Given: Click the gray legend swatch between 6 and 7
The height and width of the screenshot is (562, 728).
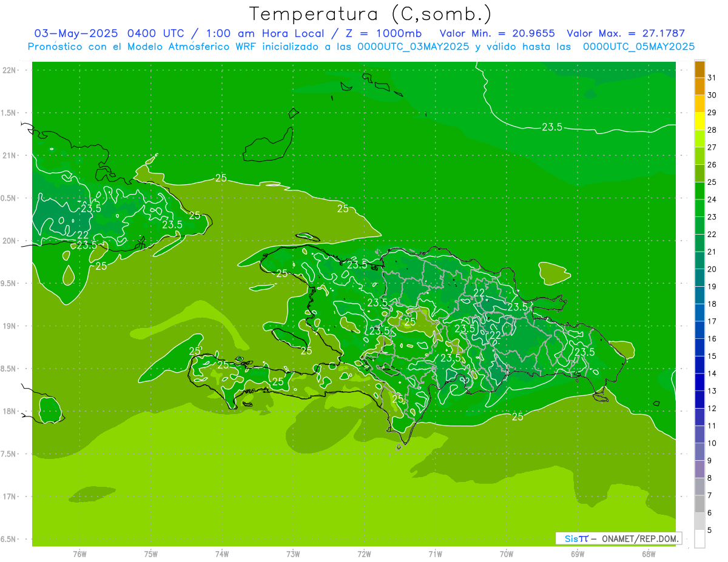Looking at the screenshot, I should coord(699,504).
